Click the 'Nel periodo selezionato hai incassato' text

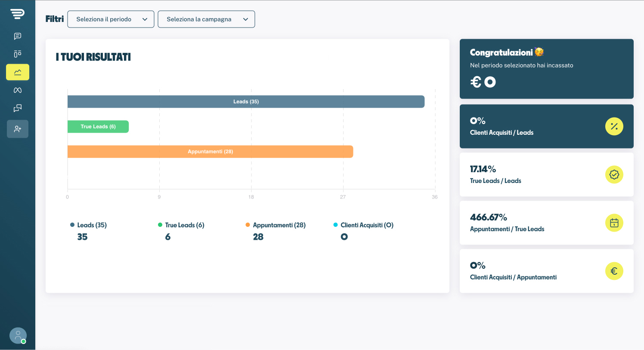[x=522, y=65]
